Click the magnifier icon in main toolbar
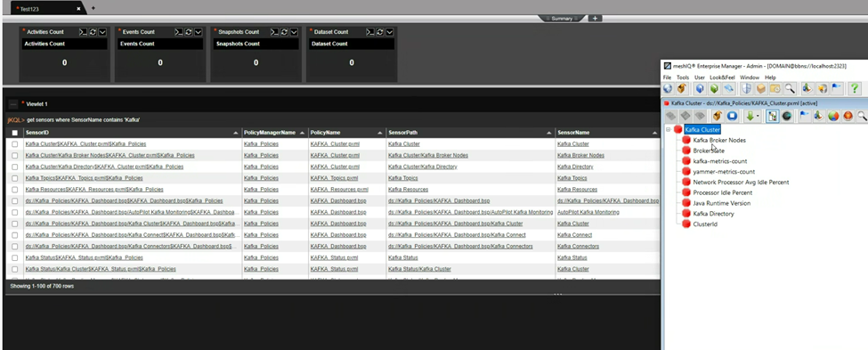The width and height of the screenshot is (868, 350). tap(790, 88)
